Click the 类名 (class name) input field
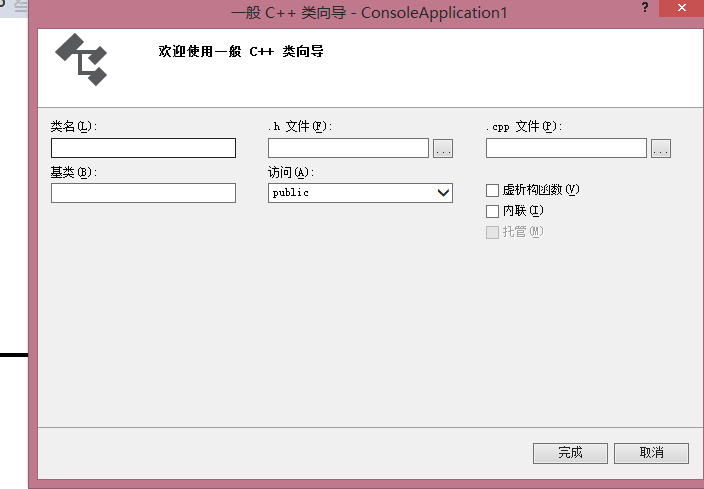Screen dimensions: 704x489 click(143, 148)
